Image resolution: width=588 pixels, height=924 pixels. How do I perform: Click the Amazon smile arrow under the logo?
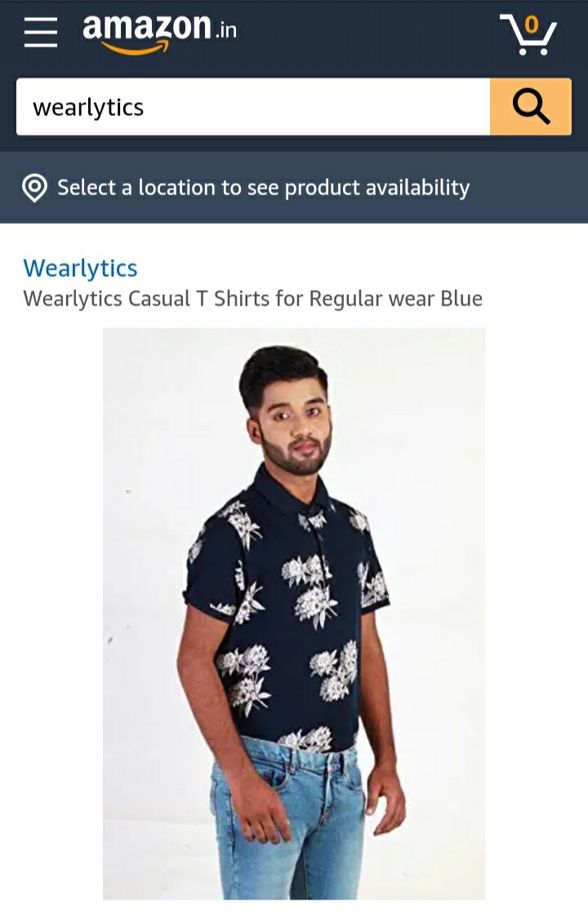pos(135,47)
